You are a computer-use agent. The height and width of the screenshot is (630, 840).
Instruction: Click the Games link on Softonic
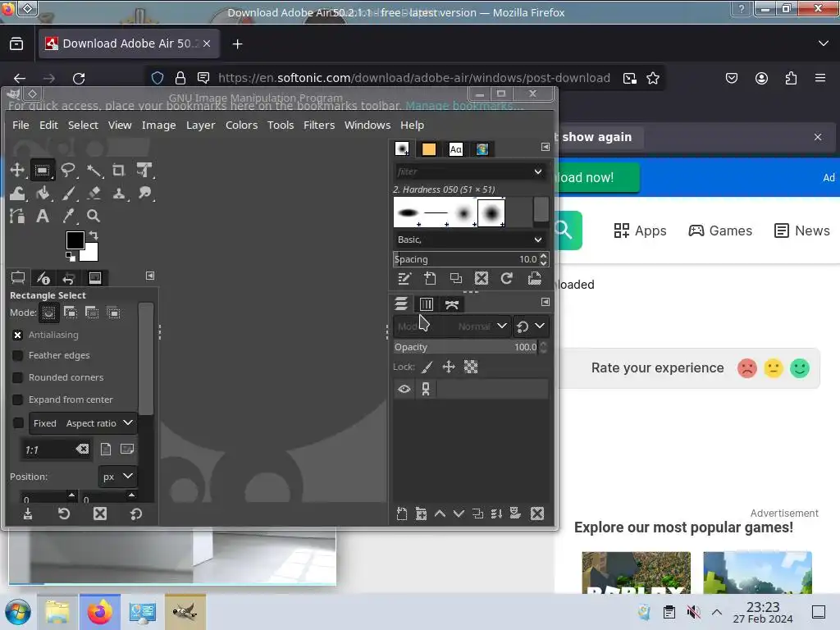tap(720, 231)
